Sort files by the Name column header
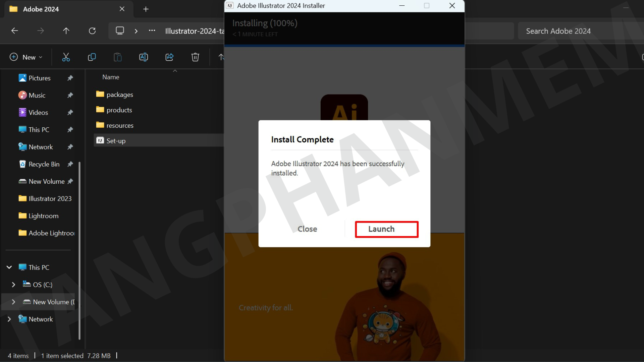The height and width of the screenshot is (362, 644). pos(111,77)
